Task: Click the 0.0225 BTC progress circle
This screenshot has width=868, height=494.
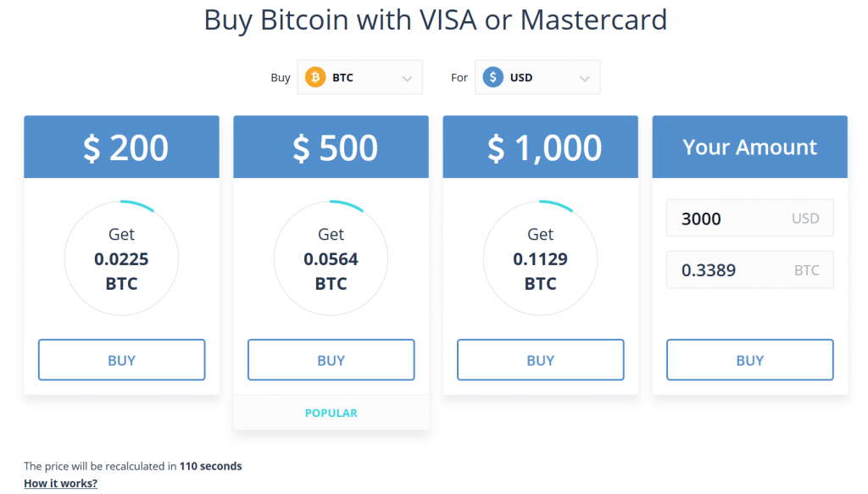Action: click(x=122, y=258)
